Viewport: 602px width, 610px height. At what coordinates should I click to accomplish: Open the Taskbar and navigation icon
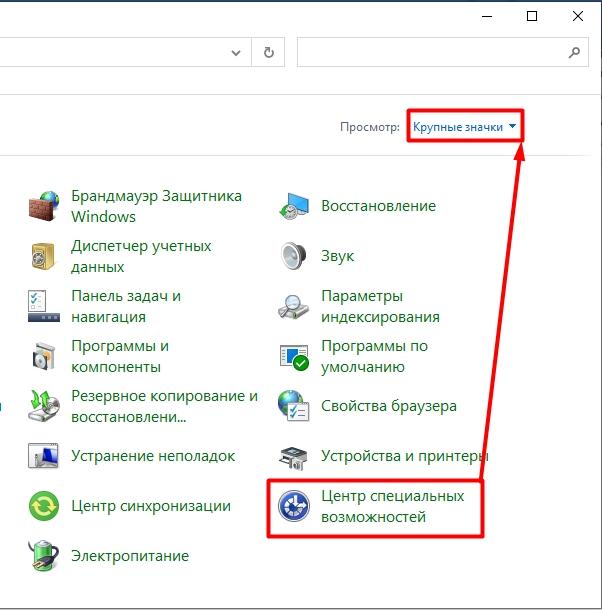[44, 306]
